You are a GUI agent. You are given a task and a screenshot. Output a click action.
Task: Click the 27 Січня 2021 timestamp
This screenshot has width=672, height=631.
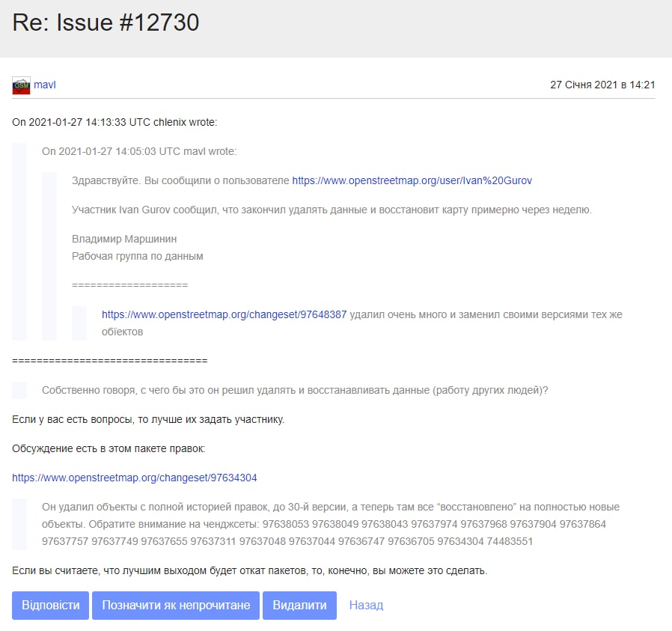[x=602, y=85]
